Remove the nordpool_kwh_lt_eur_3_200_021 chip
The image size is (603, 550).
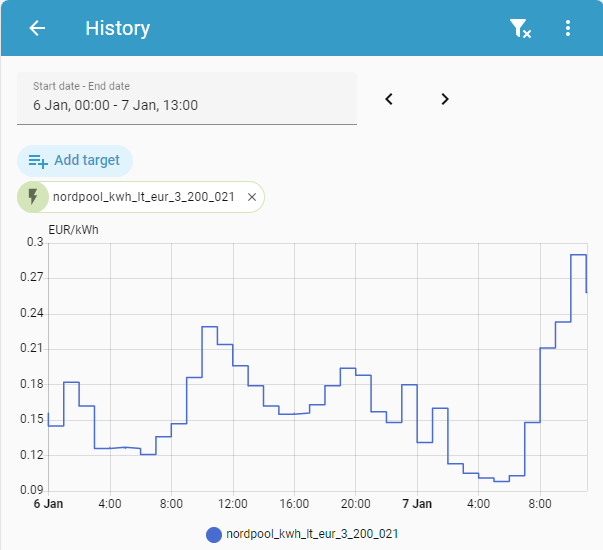click(252, 197)
